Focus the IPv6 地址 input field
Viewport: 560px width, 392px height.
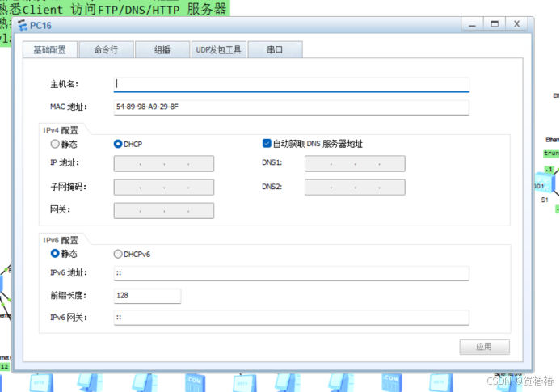[291, 273]
